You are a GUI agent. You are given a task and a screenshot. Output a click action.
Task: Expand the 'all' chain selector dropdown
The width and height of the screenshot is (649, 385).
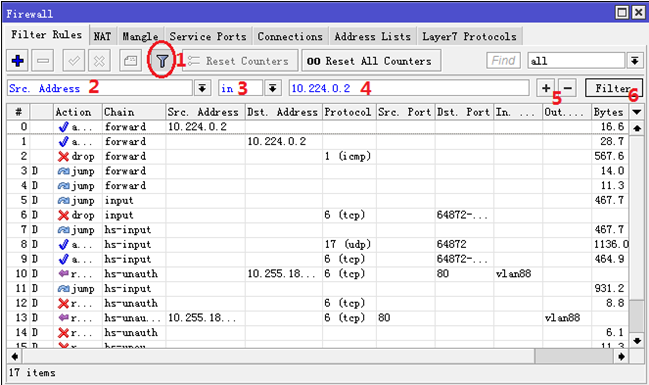tap(635, 61)
